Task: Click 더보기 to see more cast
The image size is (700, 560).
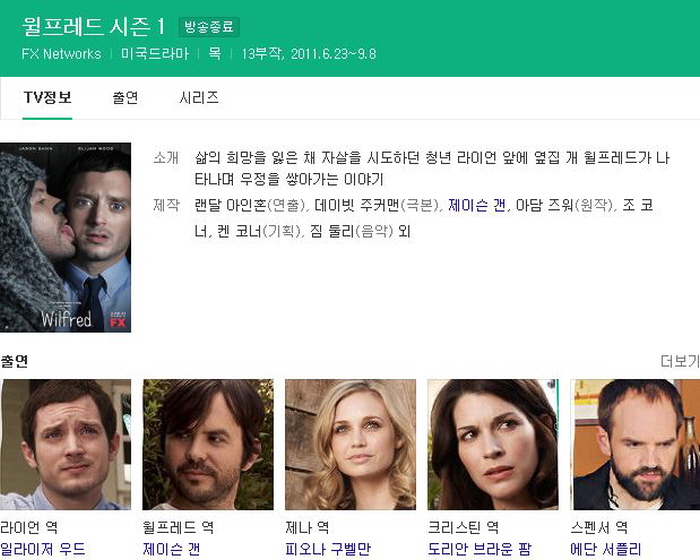Action: (x=680, y=361)
